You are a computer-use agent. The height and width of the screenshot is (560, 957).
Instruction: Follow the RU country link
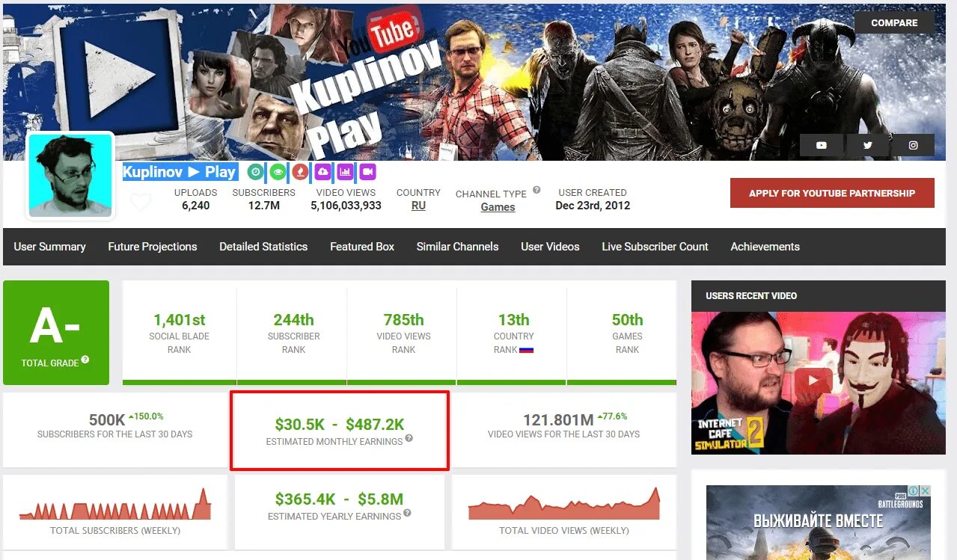tap(418, 206)
